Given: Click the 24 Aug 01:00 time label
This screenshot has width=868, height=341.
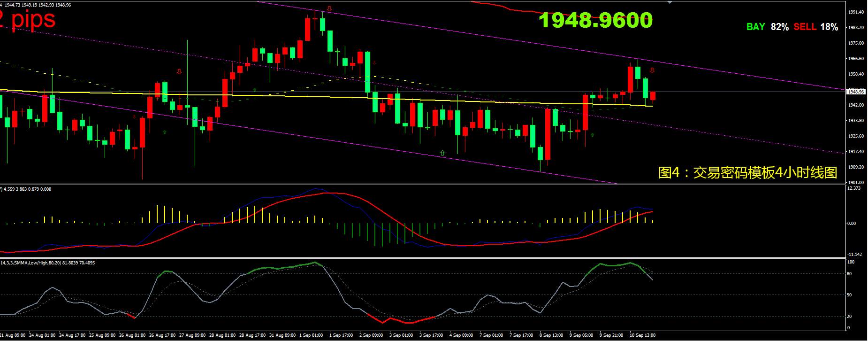Looking at the screenshot, I should (x=42, y=335).
